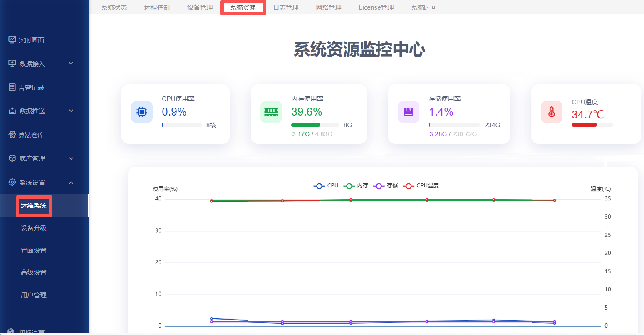
Task: Hide the CPU温度 series in legend
Action: (x=421, y=186)
